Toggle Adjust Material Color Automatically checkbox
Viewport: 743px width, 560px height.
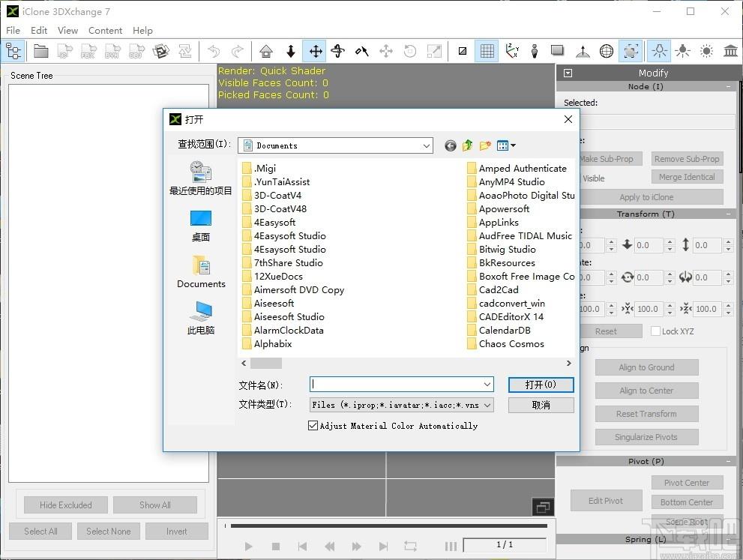click(x=313, y=426)
